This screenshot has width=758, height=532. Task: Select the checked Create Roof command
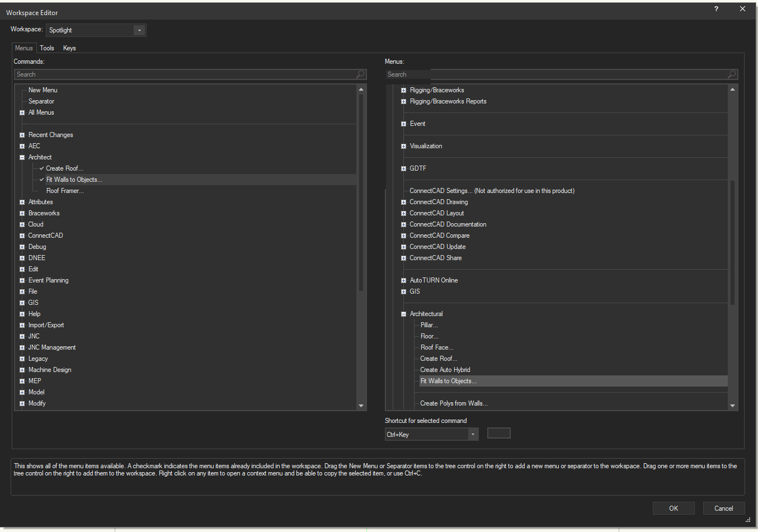(64, 168)
